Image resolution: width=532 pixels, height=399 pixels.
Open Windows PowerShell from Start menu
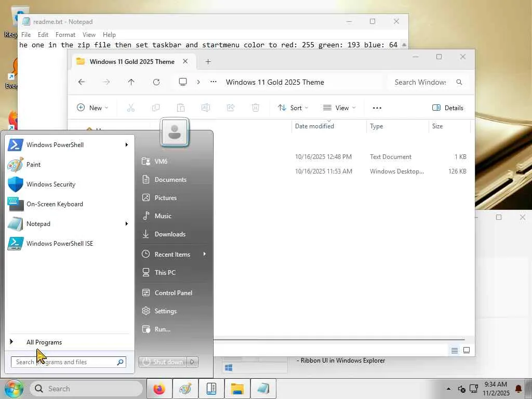pyautogui.click(x=70, y=145)
